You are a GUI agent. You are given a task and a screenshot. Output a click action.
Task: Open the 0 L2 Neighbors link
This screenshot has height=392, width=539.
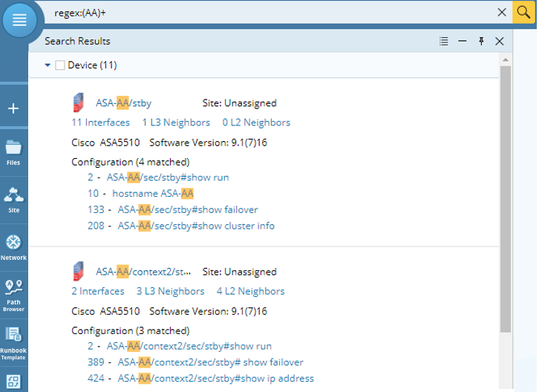click(x=256, y=122)
